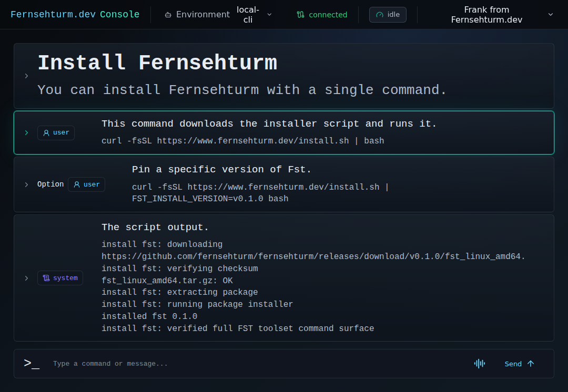Open the local-cli environment dropdown
The width and height of the screenshot is (568, 392).
pyautogui.click(x=255, y=15)
